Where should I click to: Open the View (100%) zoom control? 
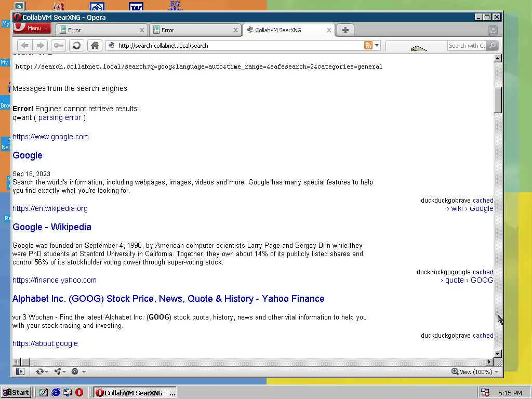click(472, 372)
